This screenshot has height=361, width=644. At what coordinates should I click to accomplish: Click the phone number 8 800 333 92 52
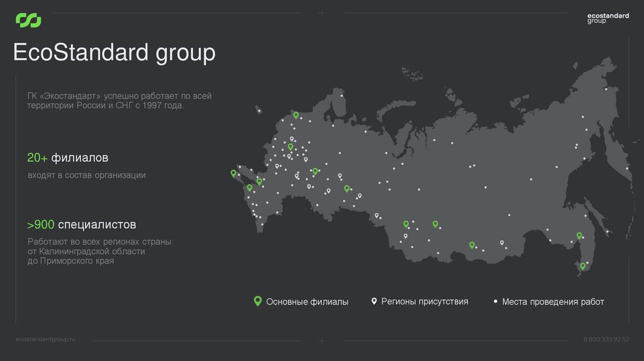click(x=606, y=339)
